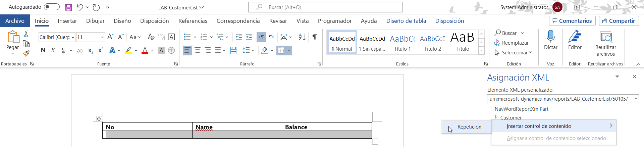The width and height of the screenshot is (644, 147).
Task: Open Reutilizar archivos
Action: [605, 44]
